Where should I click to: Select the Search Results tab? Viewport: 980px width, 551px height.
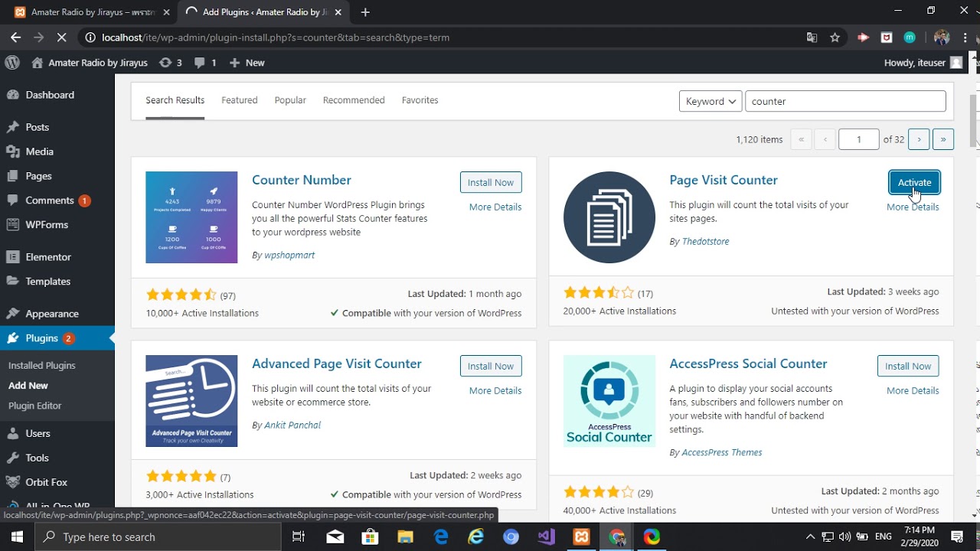(175, 100)
